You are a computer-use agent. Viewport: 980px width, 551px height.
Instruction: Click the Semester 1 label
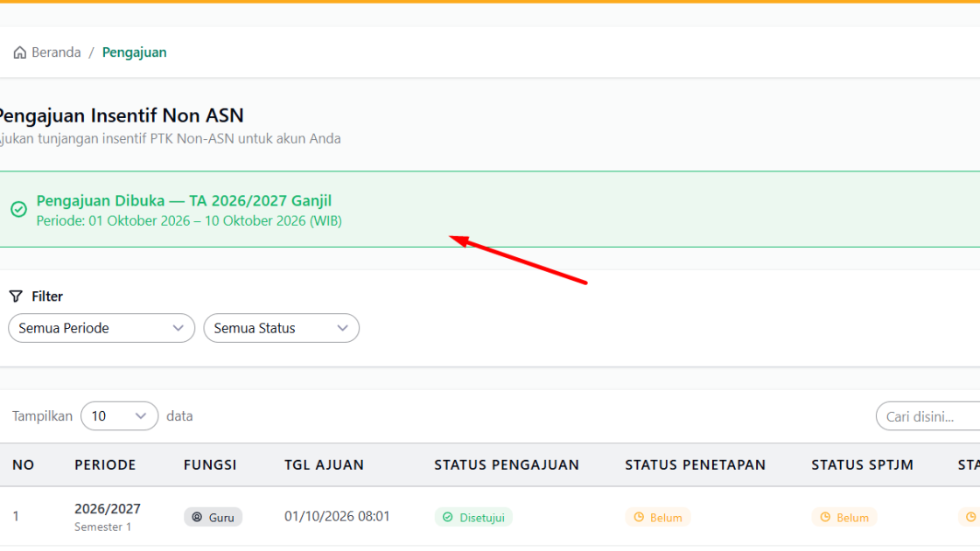[102, 527]
